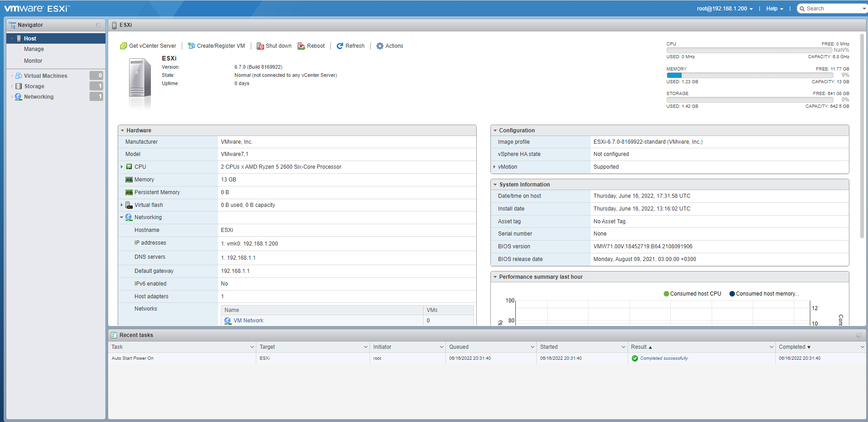Click the VM Network icon
This screenshot has width=868, height=422.
(x=228, y=321)
